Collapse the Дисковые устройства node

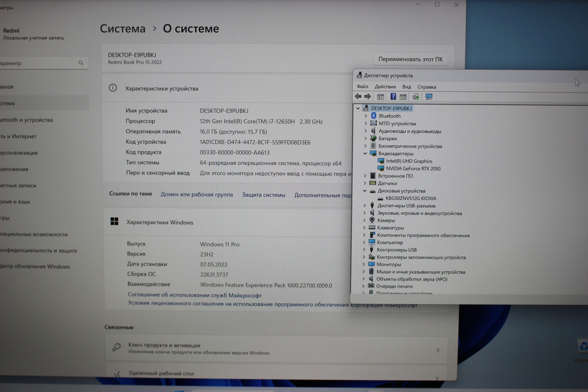(365, 191)
